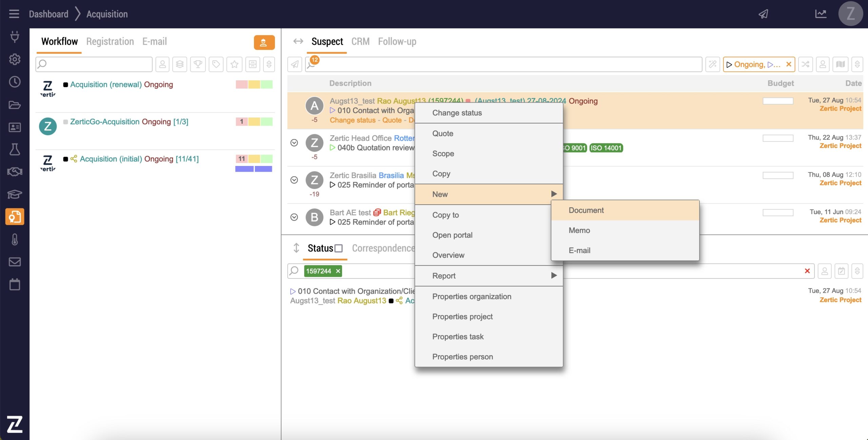Toggle round check on Bart AE test row

pyautogui.click(x=294, y=217)
